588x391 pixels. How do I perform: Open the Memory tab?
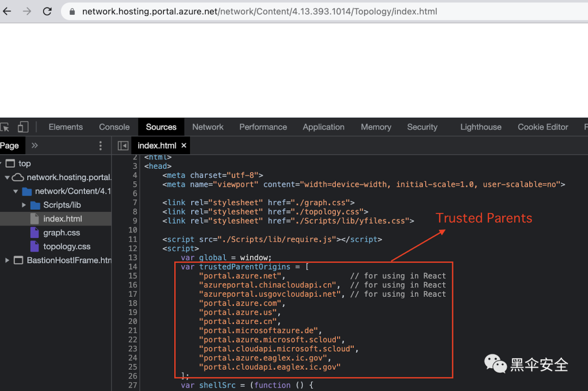point(376,127)
